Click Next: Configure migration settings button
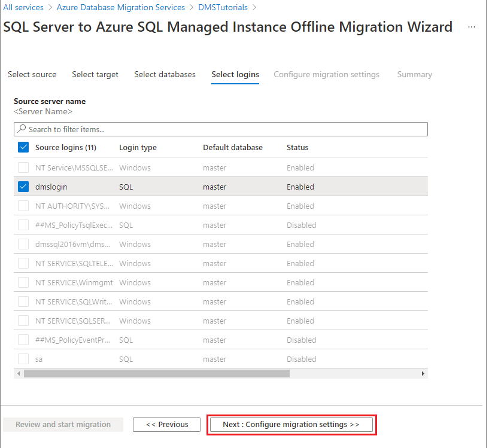The width and height of the screenshot is (489, 448). pos(291,425)
